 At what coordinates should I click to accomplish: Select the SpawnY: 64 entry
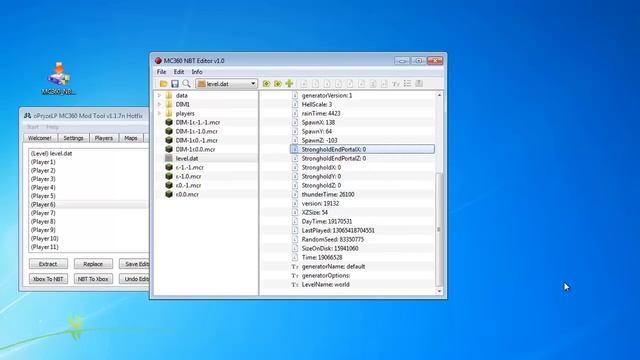(x=317, y=131)
